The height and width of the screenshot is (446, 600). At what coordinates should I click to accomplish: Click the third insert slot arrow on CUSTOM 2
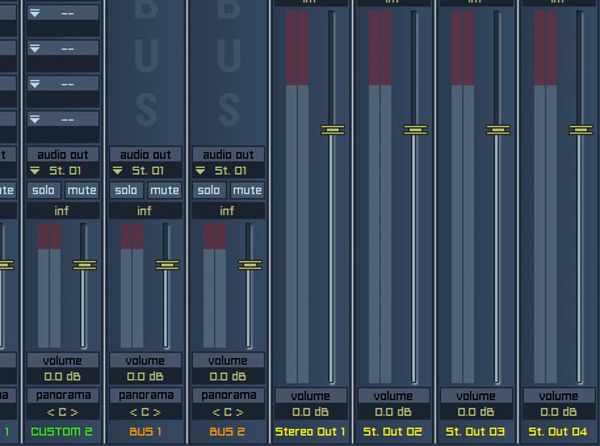pos(34,84)
